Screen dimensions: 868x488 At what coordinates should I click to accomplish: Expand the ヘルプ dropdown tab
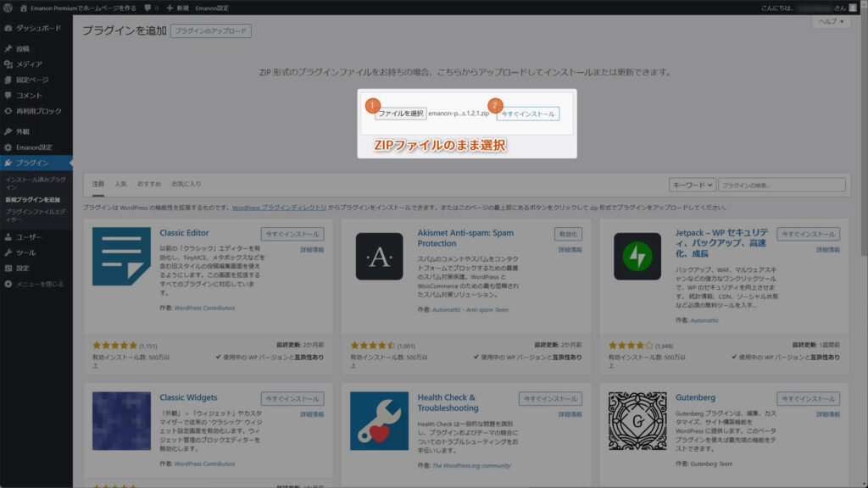(830, 22)
